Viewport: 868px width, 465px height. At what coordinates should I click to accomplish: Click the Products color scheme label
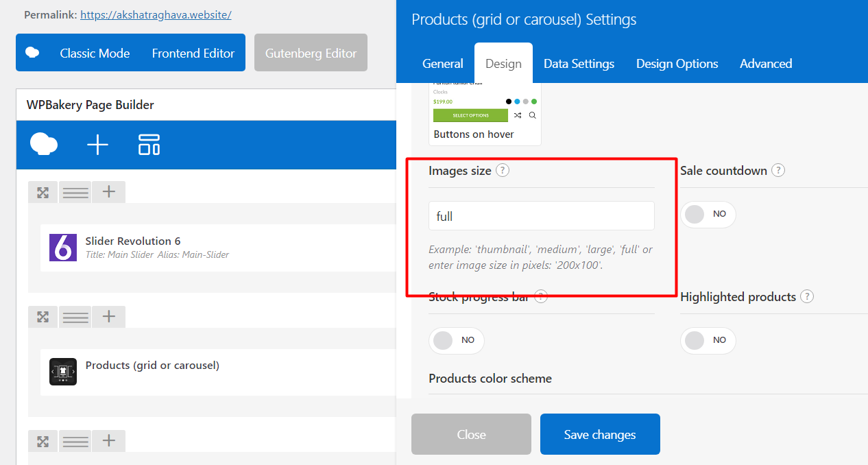tap(490, 378)
